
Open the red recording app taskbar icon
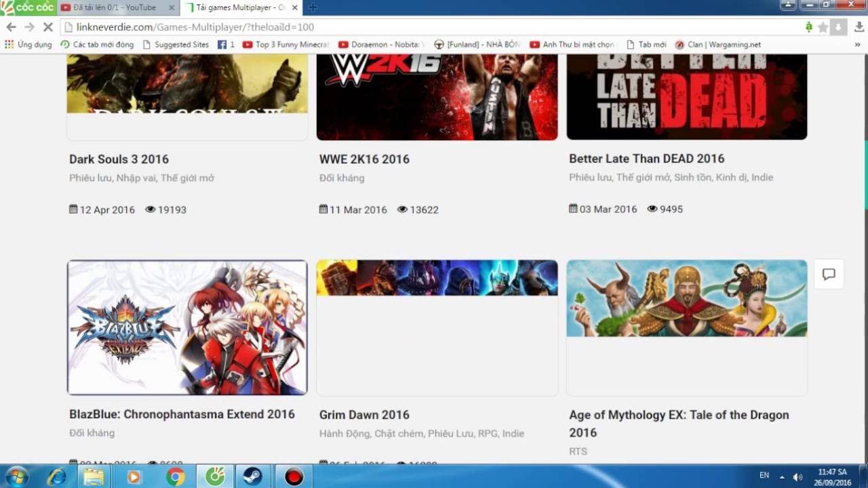(x=294, y=476)
